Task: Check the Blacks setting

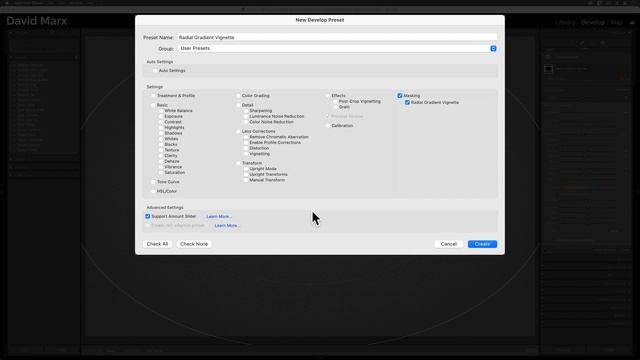Action: coord(161,144)
